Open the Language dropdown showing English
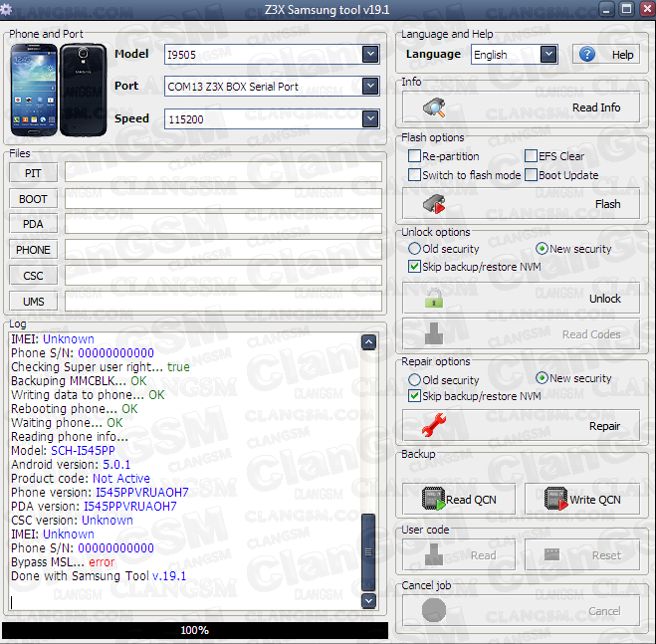Viewport: 656px width, 644px height. coord(548,55)
